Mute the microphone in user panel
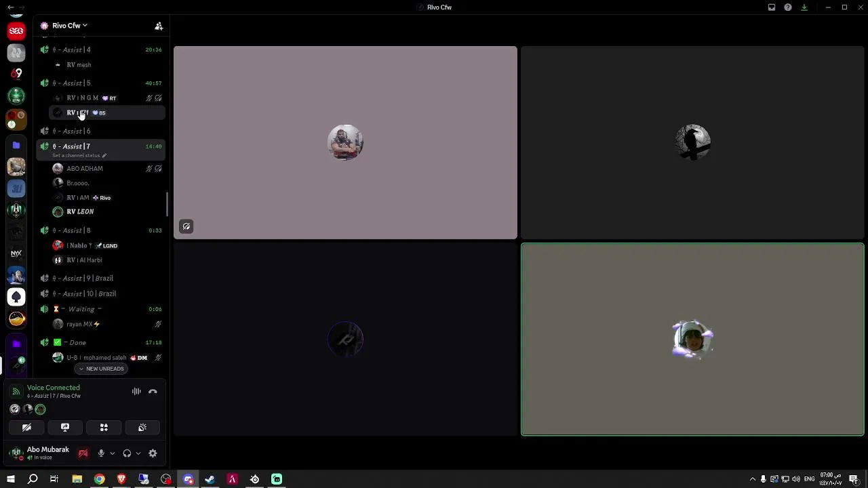868x488 pixels. (101, 453)
